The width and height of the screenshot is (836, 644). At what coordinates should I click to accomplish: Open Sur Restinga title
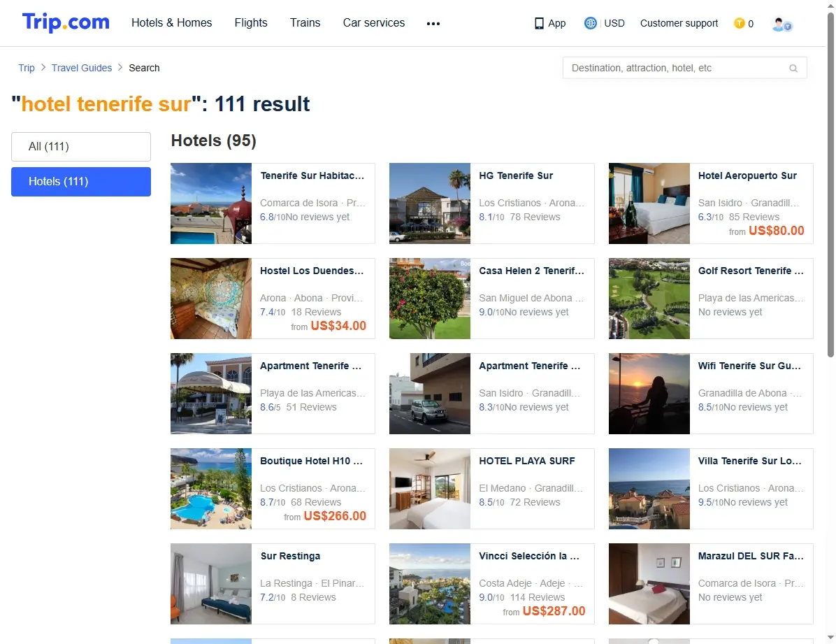tap(291, 555)
